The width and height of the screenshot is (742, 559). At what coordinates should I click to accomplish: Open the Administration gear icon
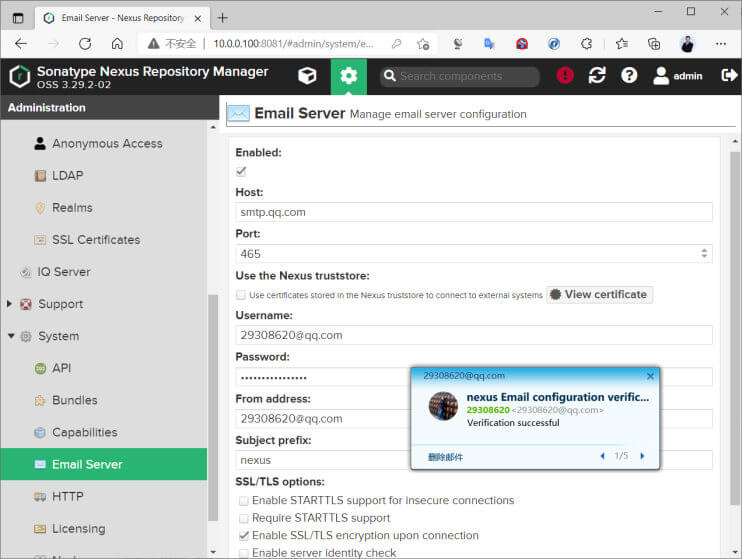349,76
